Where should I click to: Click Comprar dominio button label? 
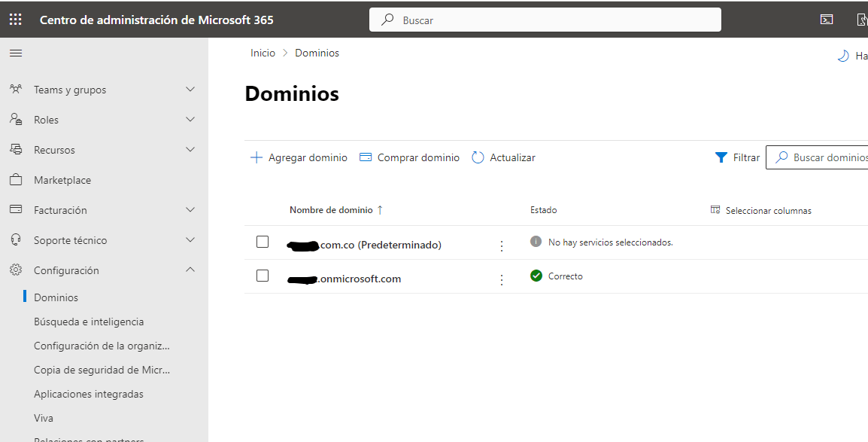tap(418, 157)
